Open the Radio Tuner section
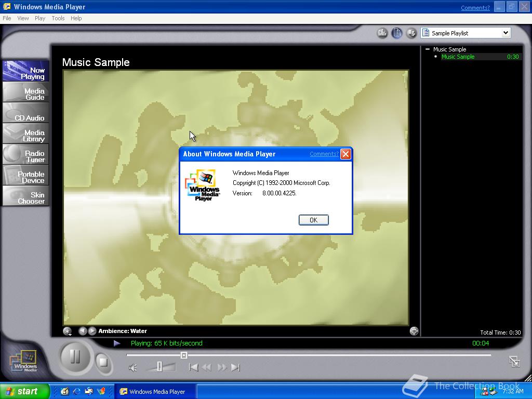This screenshot has height=399, width=532. coord(26,154)
